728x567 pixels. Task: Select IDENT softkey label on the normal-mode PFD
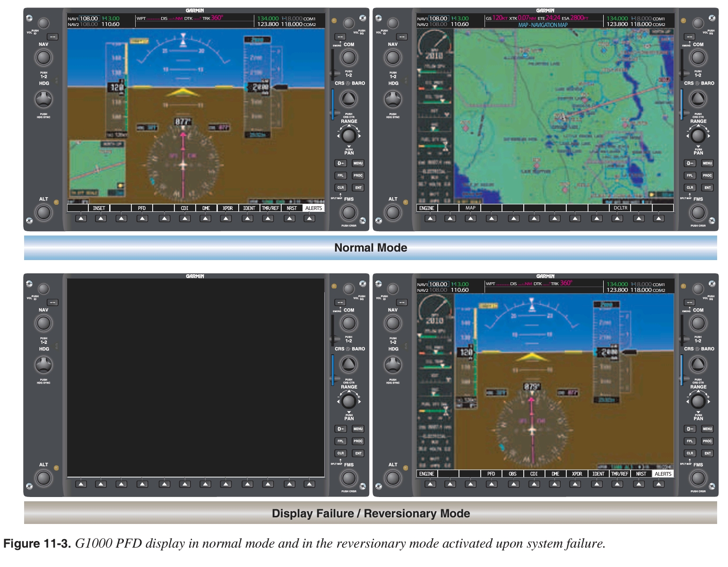249,208
